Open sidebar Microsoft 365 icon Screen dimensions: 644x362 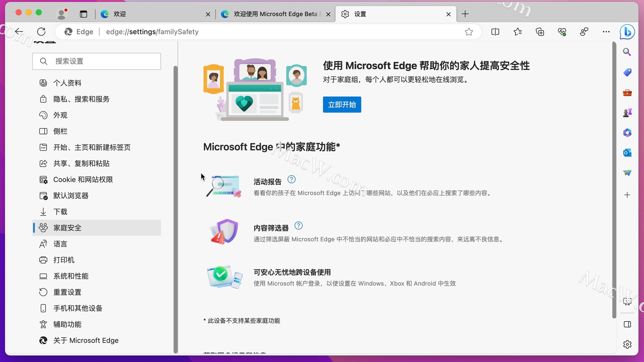pos(627,133)
